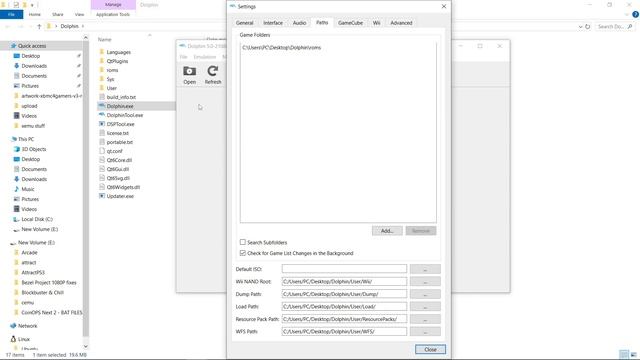This screenshot has height=360, width=640.
Task: Open Explorer View ribbon tab
Action: (79, 14)
